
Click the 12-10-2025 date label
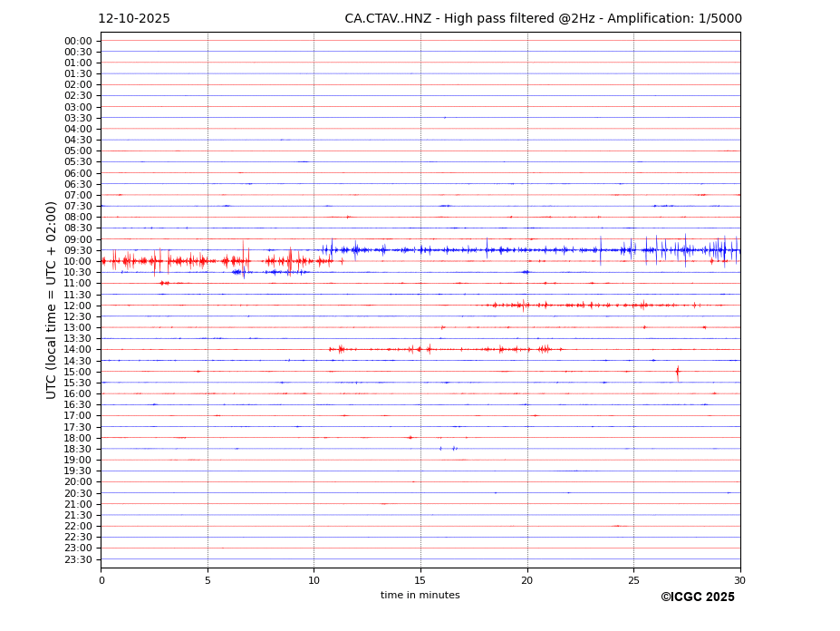pyautogui.click(x=134, y=19)
